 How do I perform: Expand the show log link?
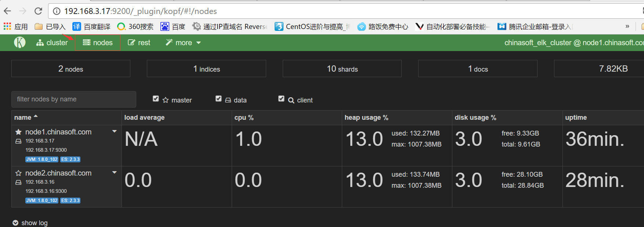[x=30, y=223]
